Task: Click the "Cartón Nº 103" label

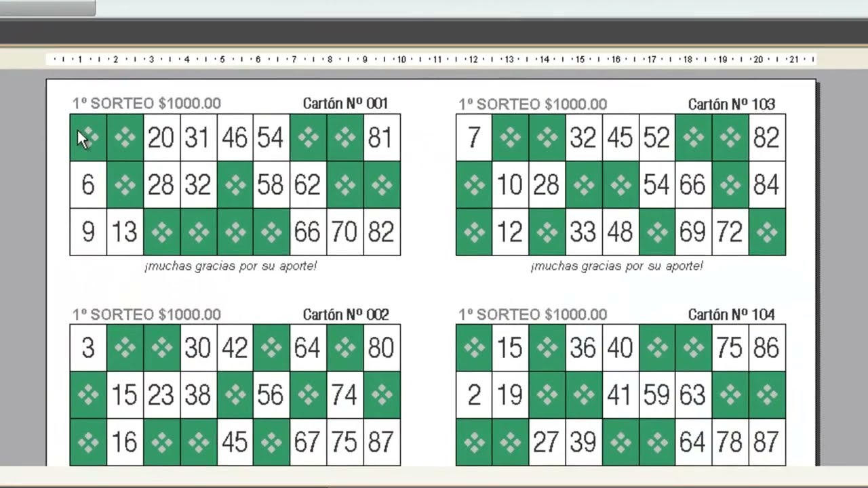Action: coord(731,104)
